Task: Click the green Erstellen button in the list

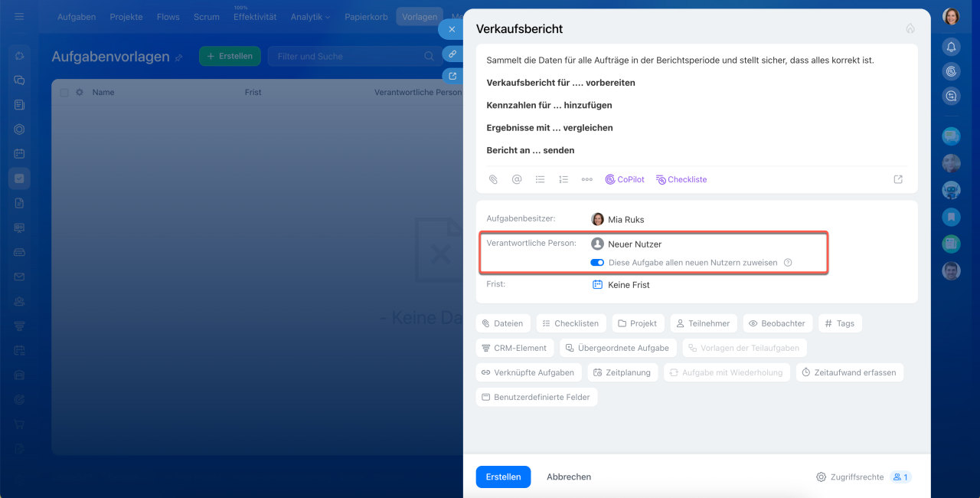Action: click(230, 56)
